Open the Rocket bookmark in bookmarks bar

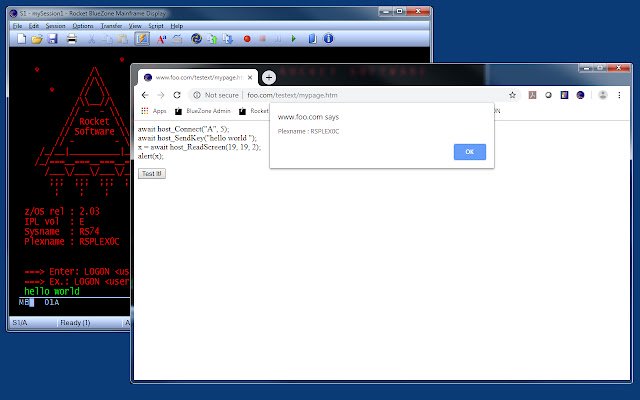point(254,111)
